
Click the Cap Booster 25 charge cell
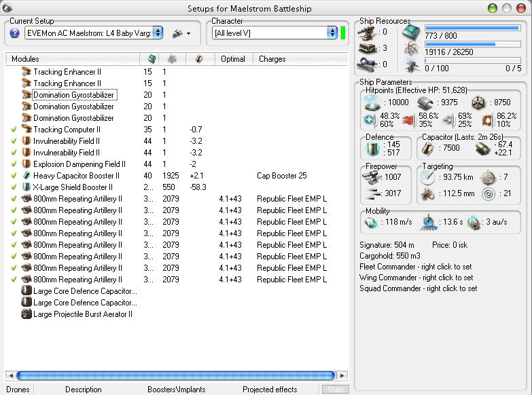pos(281,176)
